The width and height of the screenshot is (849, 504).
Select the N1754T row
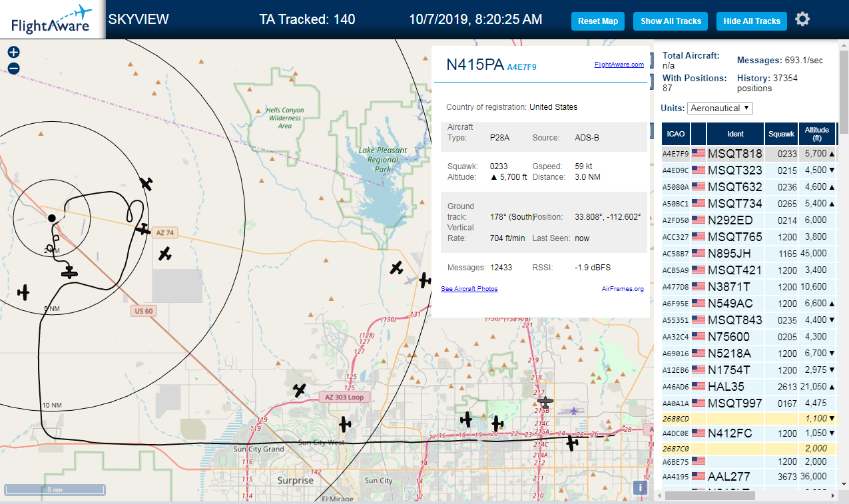click(748, 370)
